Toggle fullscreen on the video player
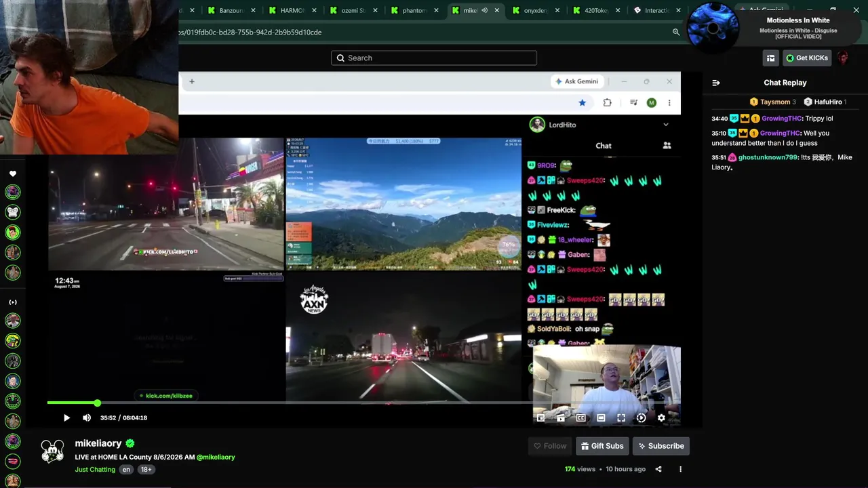Image resolution: width=868 pixels, height=488 pixels. pos(621,418)
